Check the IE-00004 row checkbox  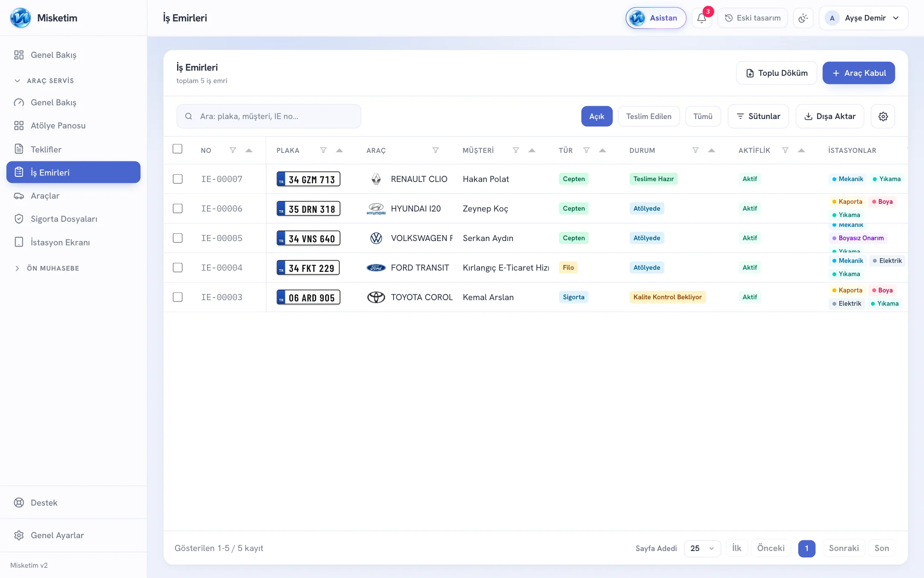178,268
